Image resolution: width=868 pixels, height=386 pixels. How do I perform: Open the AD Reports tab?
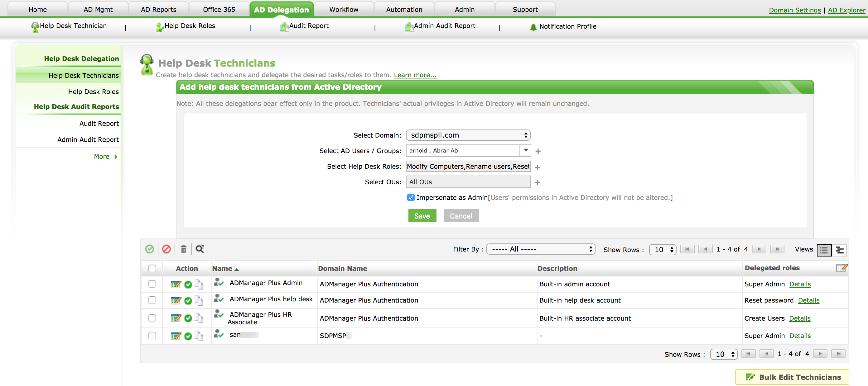tap(158, 9)
